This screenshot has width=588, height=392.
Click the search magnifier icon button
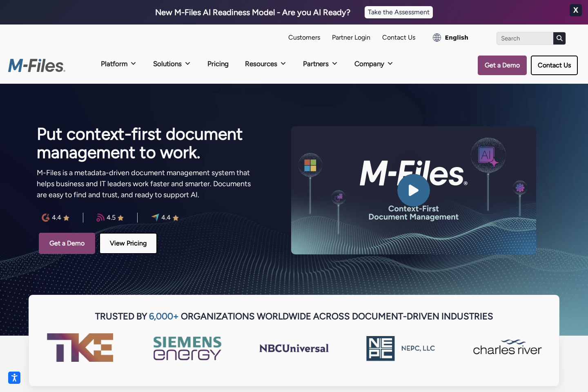coord(559,38)
